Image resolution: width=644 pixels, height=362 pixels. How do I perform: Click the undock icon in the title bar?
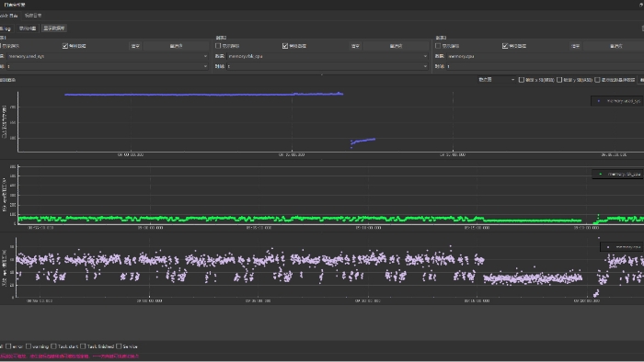point(641,5)
